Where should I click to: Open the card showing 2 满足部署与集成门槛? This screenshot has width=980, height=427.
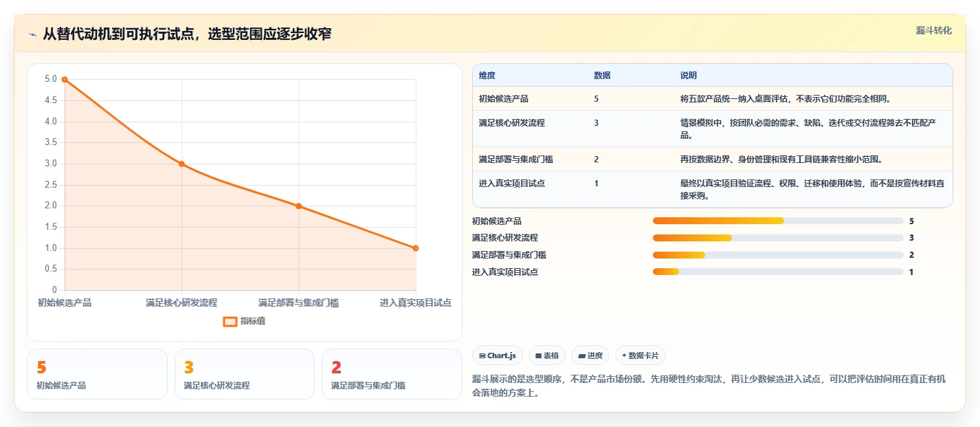tap(392, 374)
